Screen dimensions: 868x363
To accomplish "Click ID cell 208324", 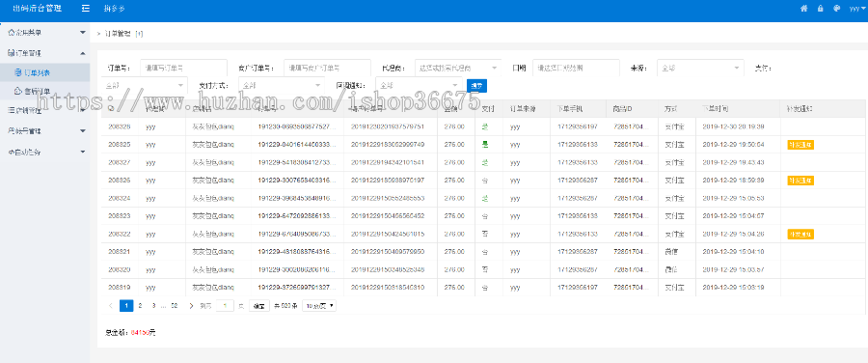I will [x=119, y=198].
